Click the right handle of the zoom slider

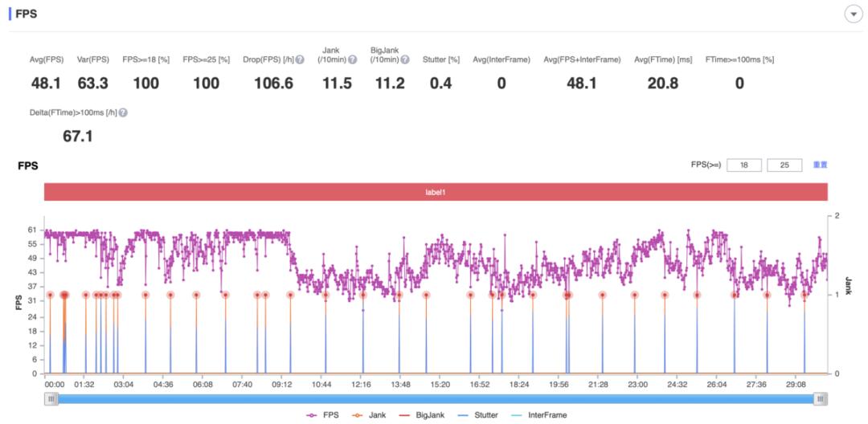tap(821, 398)
